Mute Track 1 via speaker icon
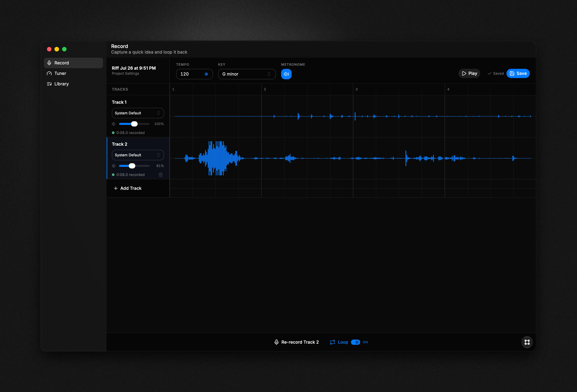 (114, 124)
